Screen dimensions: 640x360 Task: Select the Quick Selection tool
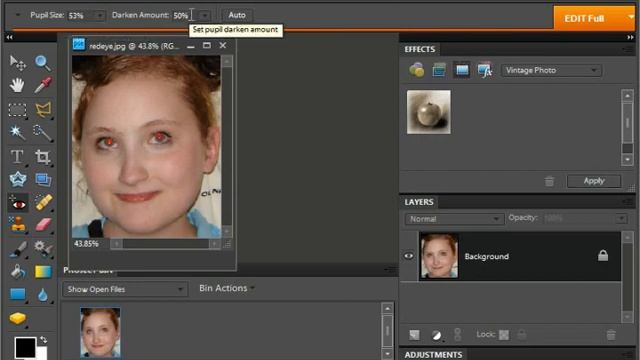click(42, 132)
